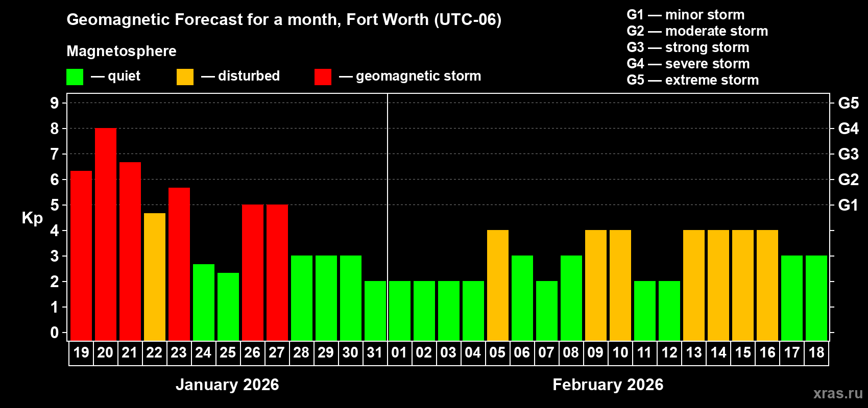Click the 'G1 — minor storm' legend line

tap(686, 15)
